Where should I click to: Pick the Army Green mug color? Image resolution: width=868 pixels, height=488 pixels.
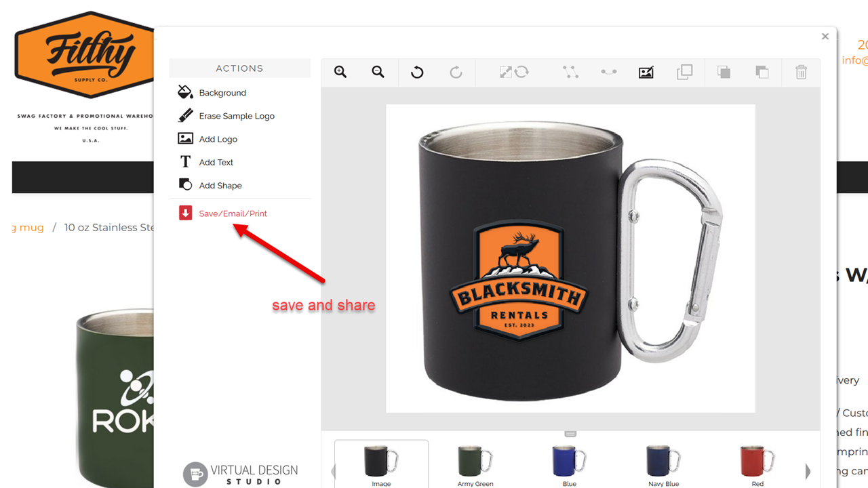click(x=475, y=464)
